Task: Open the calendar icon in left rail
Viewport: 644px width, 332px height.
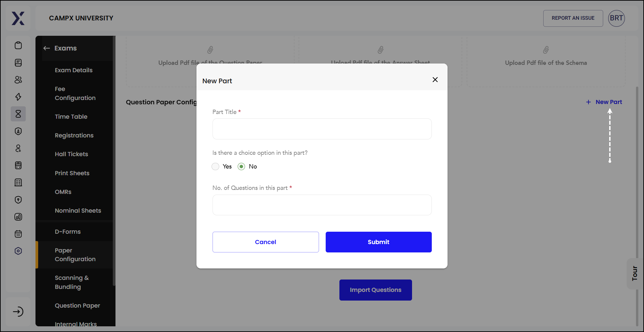Action: [x=18, y=234]
